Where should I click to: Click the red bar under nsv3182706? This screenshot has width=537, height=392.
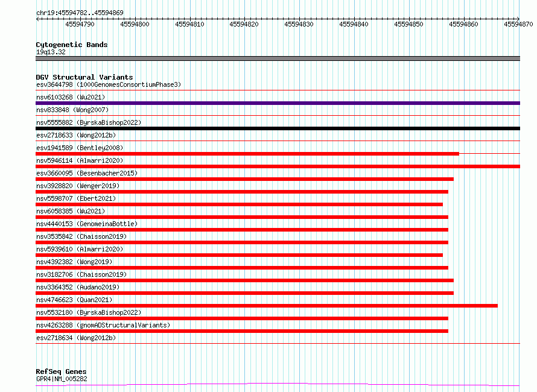tap(244, 280)
